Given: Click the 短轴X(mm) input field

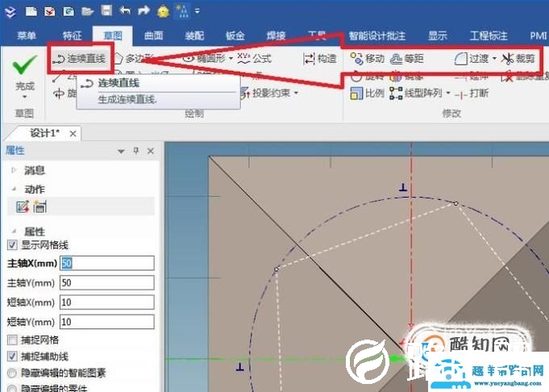Looking at the screenshot, I should point(107,302).
